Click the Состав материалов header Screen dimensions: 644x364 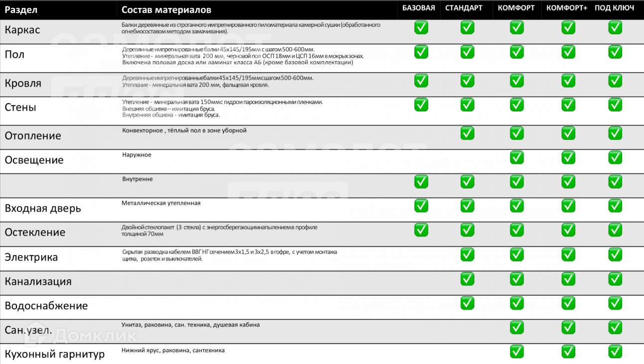pyautogui.click(x=166, y=10)
